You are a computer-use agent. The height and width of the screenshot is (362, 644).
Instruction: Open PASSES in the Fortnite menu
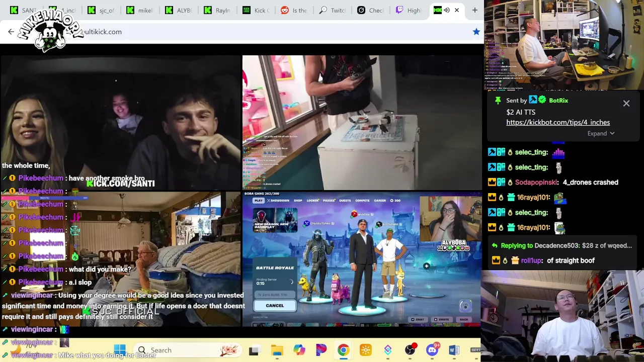[329, 201]
